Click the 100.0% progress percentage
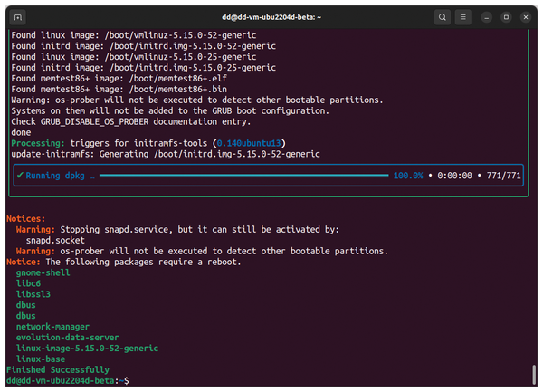This screenshot has width=543, height=392. pos(408,176)
